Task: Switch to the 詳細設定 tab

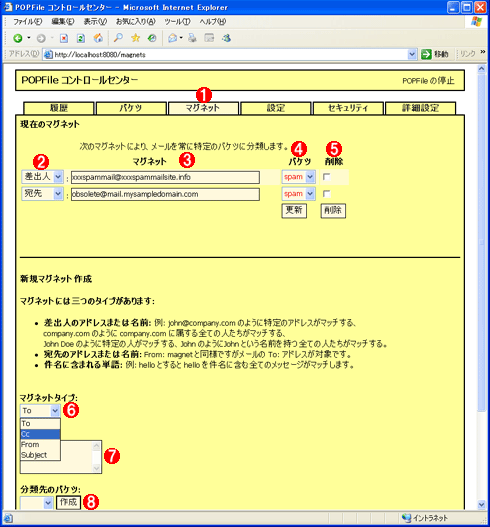Action: point(420,108)
